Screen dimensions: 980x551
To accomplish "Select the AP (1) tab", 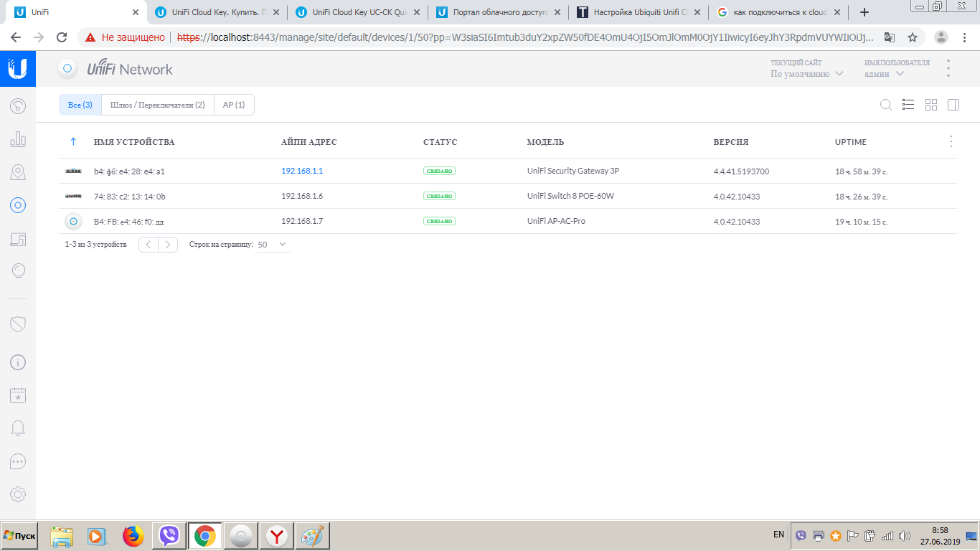I will click(234, 105).
